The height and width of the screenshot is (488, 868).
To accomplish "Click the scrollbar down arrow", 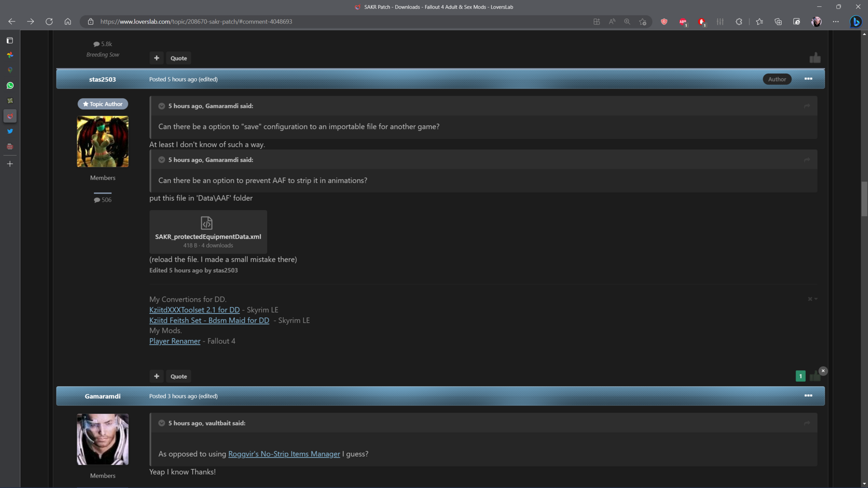I will 864,484.
